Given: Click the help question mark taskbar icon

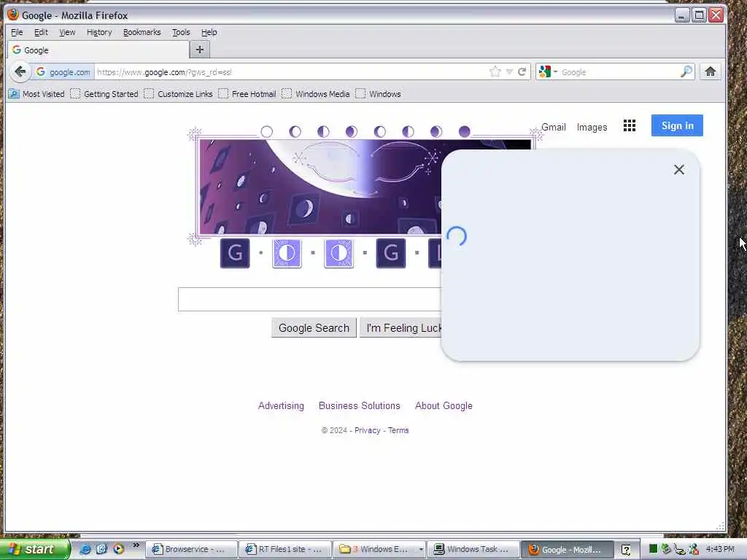Looking at the screenshot, I should pyautogui.click(x=625, y=550).
